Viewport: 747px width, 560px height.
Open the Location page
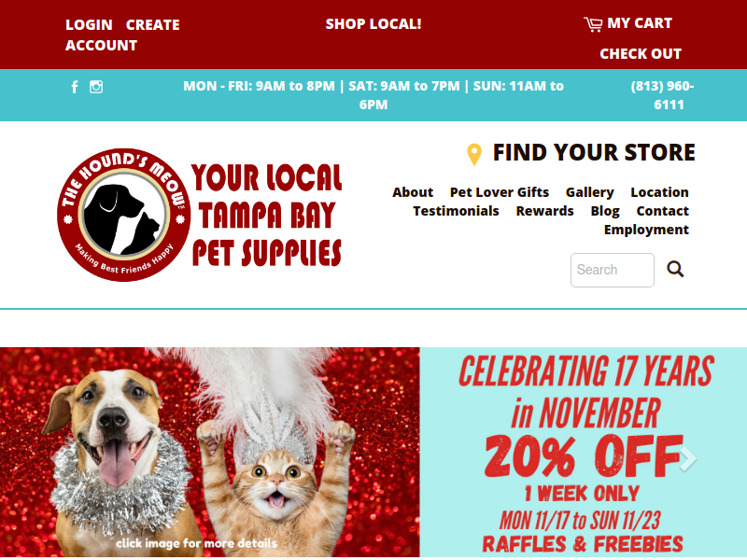(660, 192)
